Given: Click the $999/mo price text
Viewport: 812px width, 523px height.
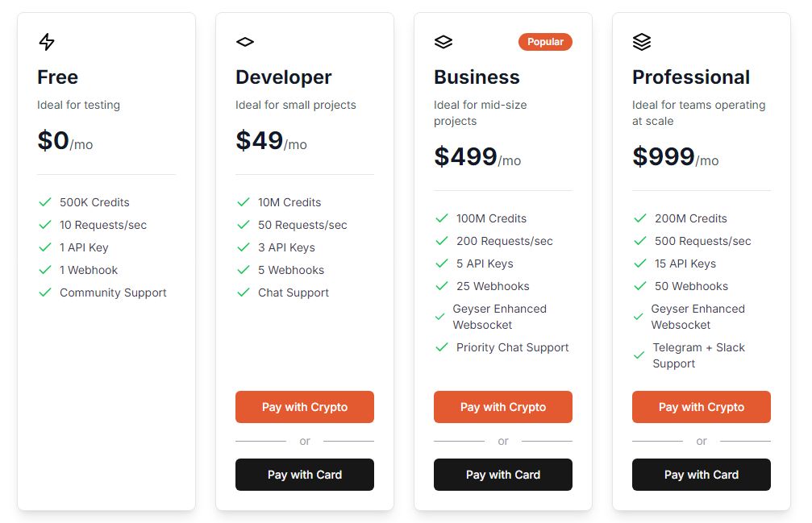Looking at the screenshot, I should pyautogui.click(x=675, y=157).
